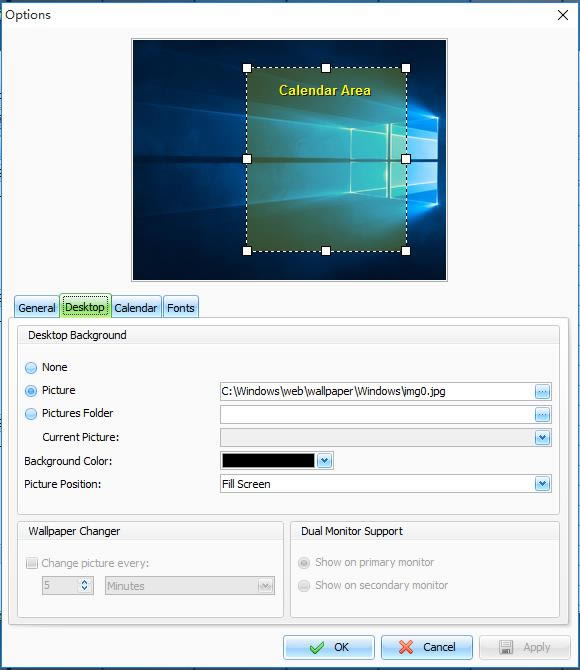Open the Fonts tab
This screenshot has height=670, width=580.
pyautogui.click(x=180, y=307)
